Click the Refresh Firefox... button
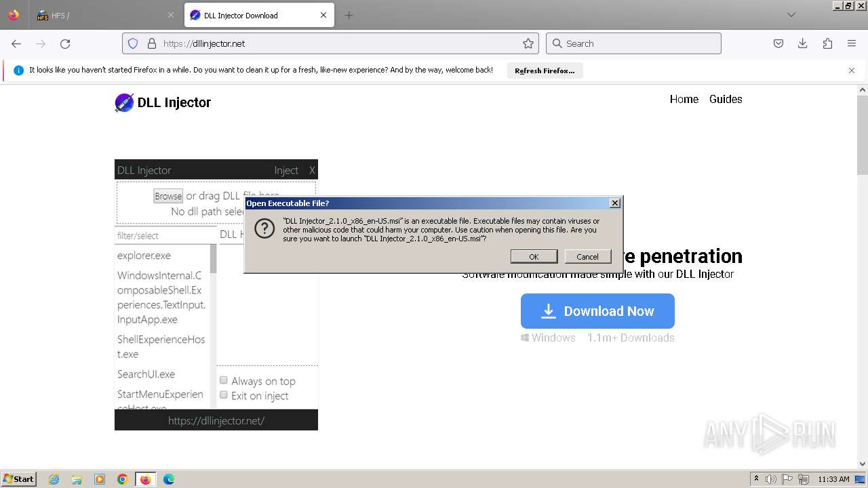Image resolution: width=868 pixels, height=488 pixels. tap(545, 70)
